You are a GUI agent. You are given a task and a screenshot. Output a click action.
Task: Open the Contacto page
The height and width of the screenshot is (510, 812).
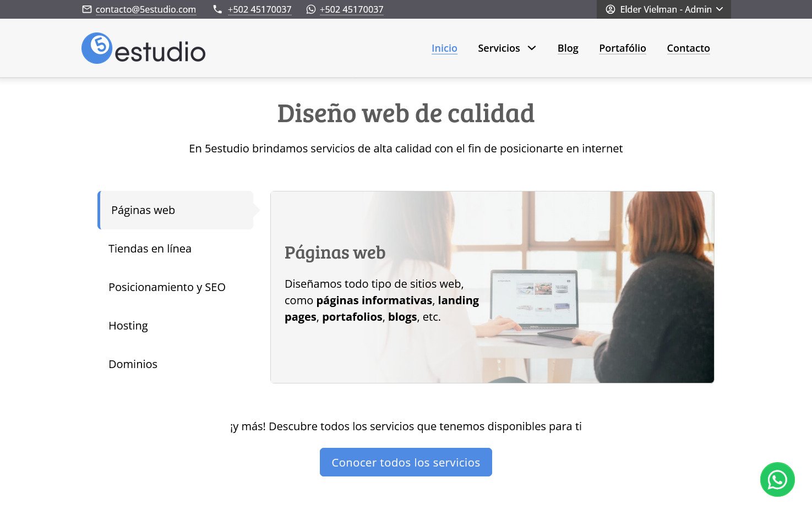688,48
